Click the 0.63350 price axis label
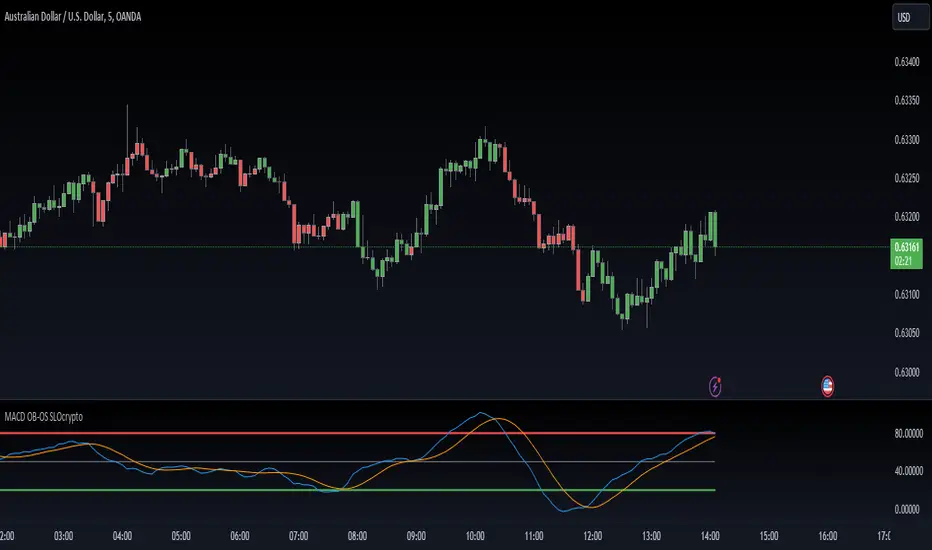 [x=906, y=100]
